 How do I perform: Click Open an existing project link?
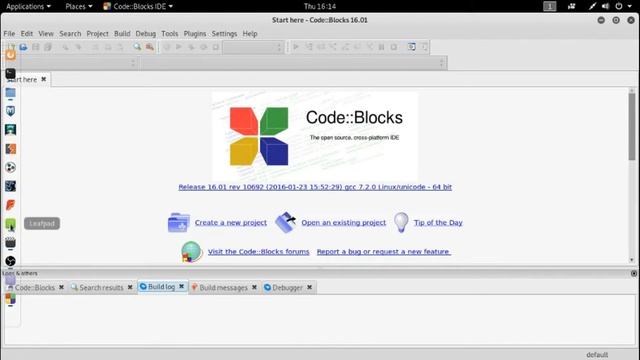click(x=343, y=222)
